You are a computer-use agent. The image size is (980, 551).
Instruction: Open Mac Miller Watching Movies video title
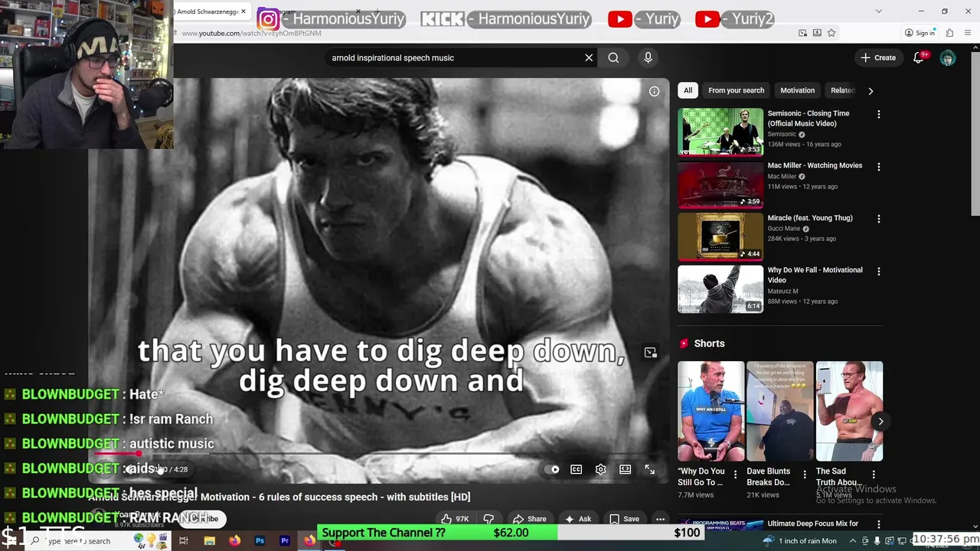tap(815, 165)
